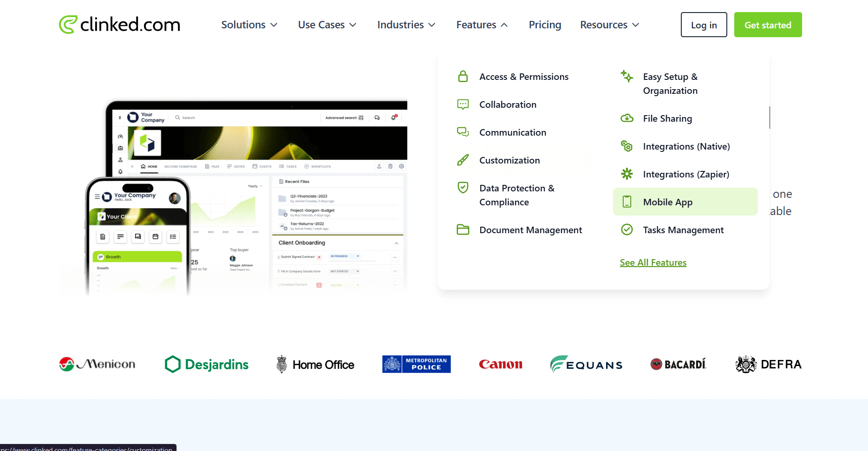Expand the Solutions dropdown menu
The height and width of the screenshot is (451, 868).
(x=249, y=25)
